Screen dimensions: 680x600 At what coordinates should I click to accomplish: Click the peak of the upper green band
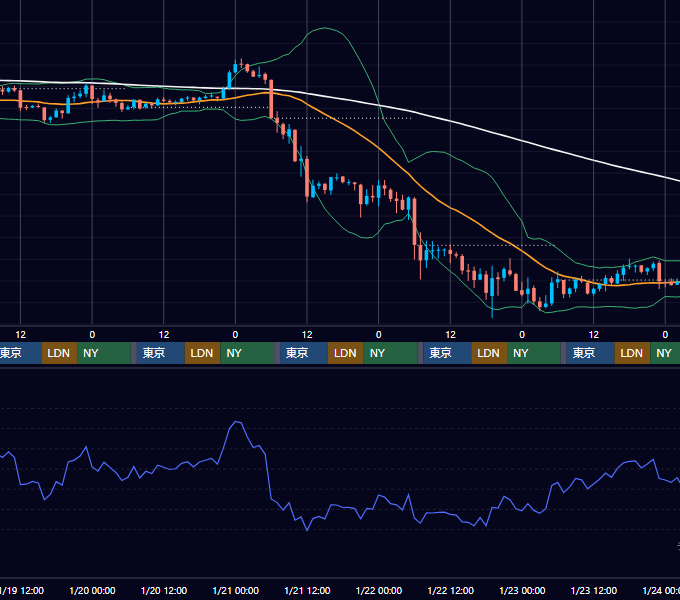[x=325, y=28]
